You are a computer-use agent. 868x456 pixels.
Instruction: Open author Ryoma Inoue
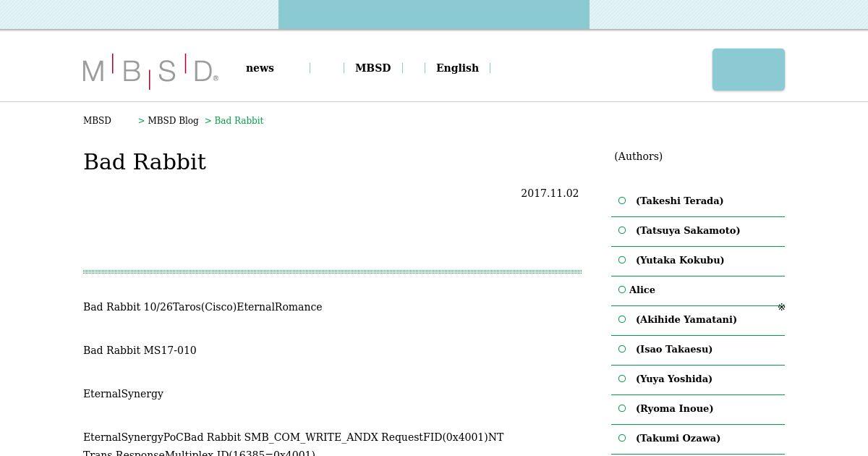coord(675,408)
